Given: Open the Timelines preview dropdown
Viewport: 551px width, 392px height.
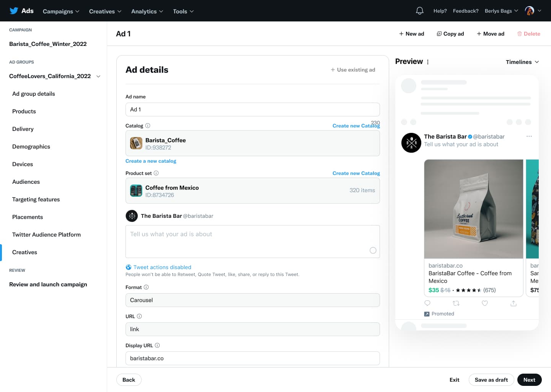Looking at the screenshot, I should click(x=522, y=62).
